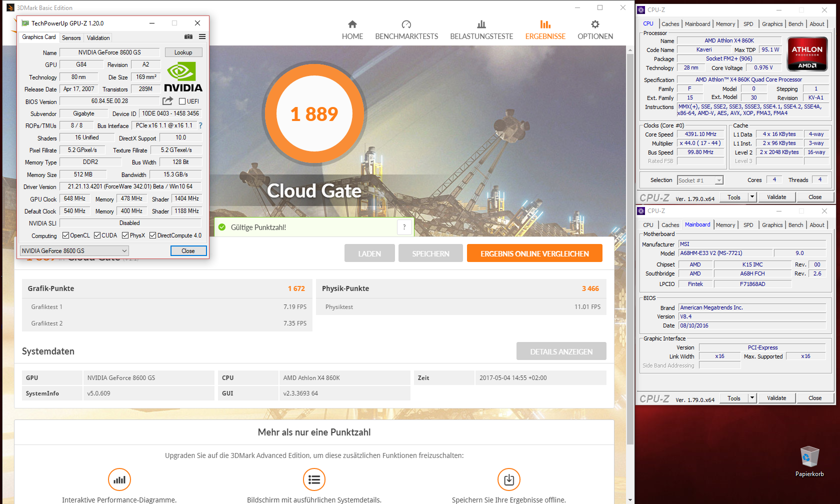This screenshot has height=504, width=840.
Task: Click the GPU-Z title bar icon
Action: pos(25,23)
